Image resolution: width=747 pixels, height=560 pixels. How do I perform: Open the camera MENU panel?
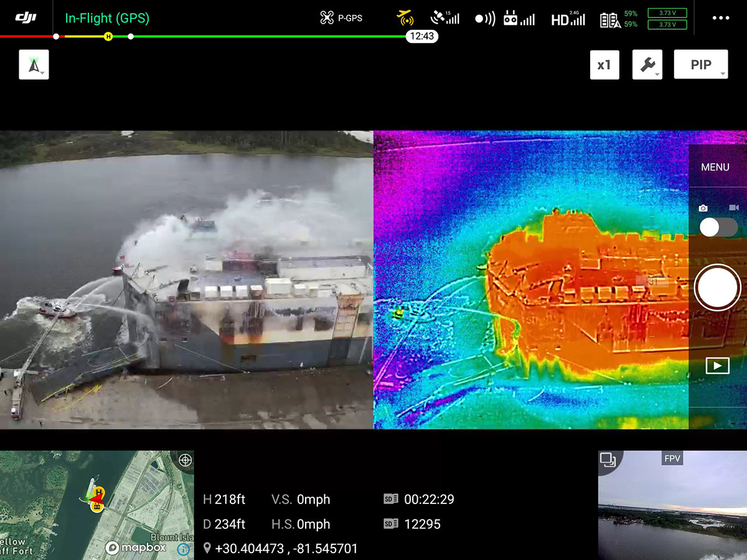click(715, 167)
